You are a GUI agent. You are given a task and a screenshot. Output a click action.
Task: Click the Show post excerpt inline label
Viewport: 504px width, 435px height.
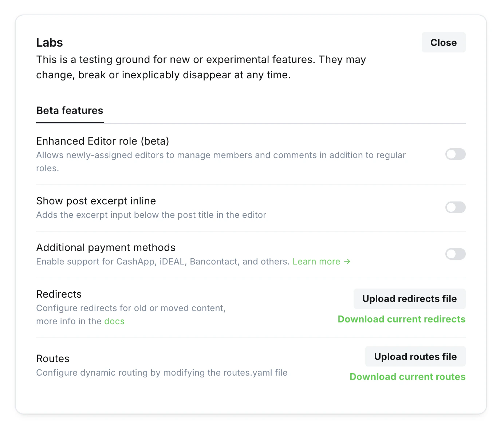96,201
